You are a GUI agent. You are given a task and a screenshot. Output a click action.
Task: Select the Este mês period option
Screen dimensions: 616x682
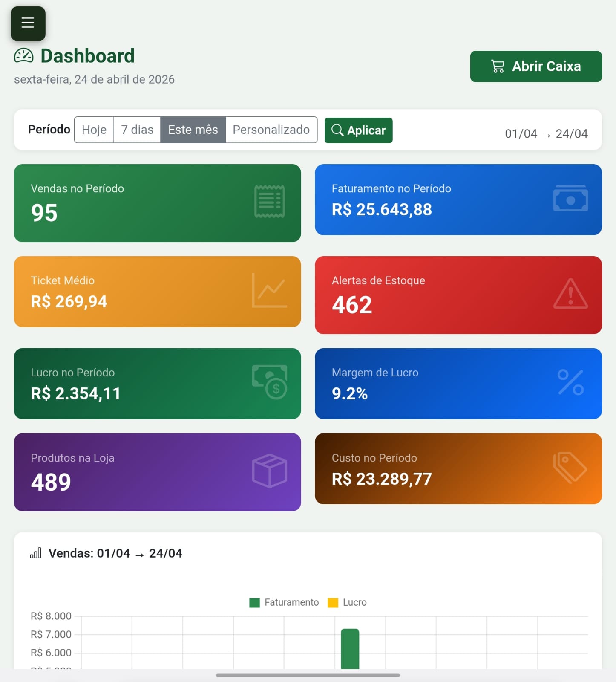(x=193, y=130)
